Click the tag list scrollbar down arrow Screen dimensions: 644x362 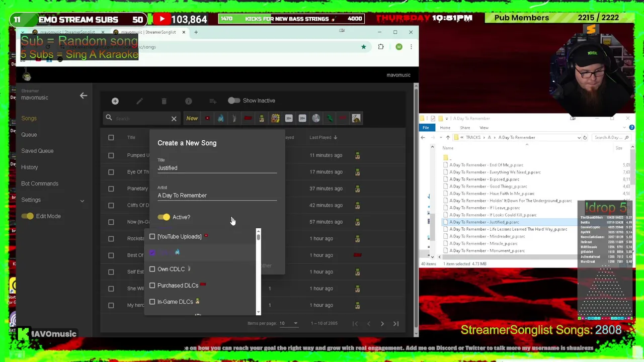coord(258,312)
